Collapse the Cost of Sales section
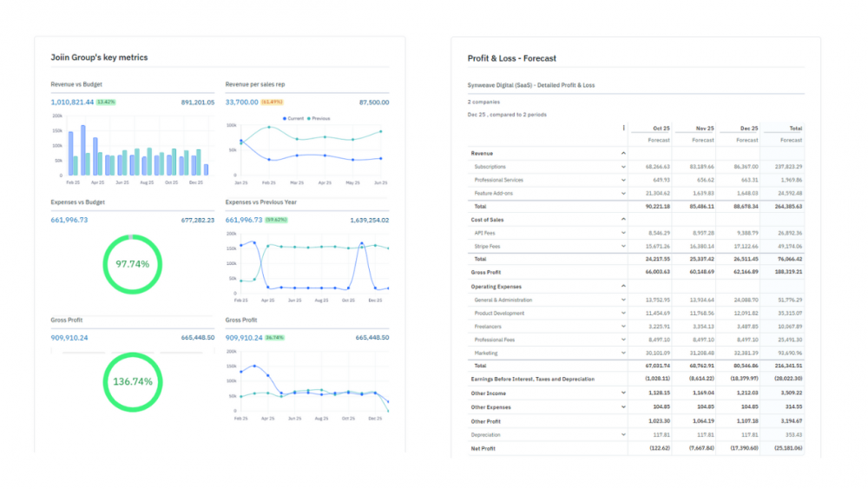The image size is (868, 489). pos(623,220)
